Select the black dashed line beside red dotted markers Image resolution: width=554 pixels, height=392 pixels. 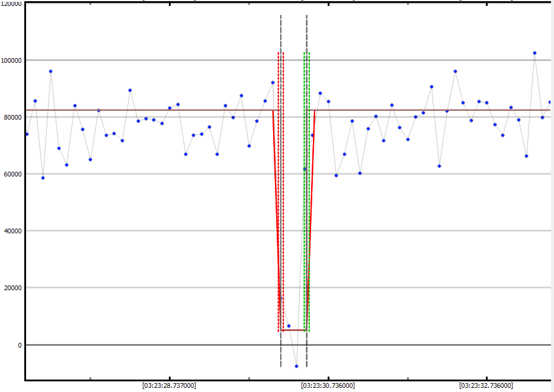(x=281, y=191)
